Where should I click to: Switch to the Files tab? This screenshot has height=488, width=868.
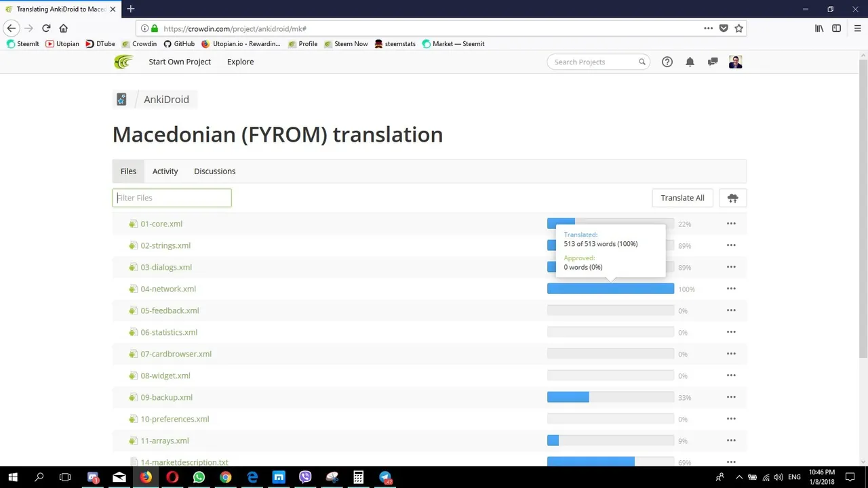tap(128, 171)
